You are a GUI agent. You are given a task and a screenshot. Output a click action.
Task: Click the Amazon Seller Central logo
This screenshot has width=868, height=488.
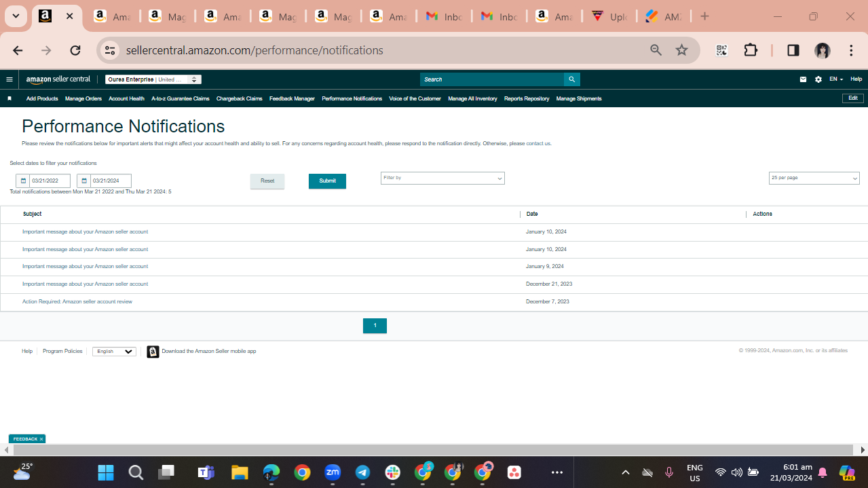click(58, 79)
